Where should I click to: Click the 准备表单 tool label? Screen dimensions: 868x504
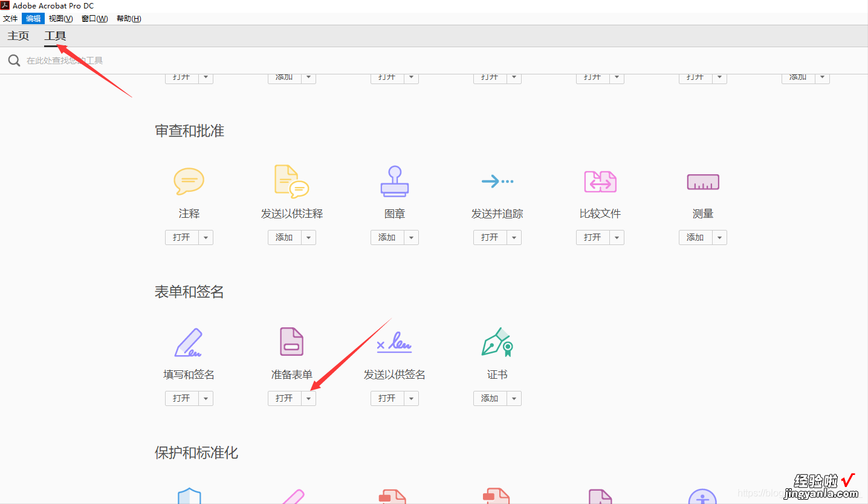coord(292,375)
